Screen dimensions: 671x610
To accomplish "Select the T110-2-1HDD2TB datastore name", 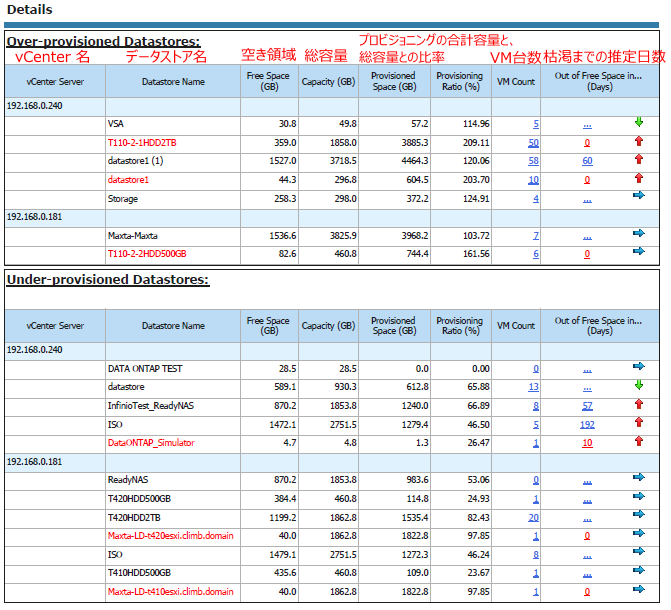I will (142, 143).
